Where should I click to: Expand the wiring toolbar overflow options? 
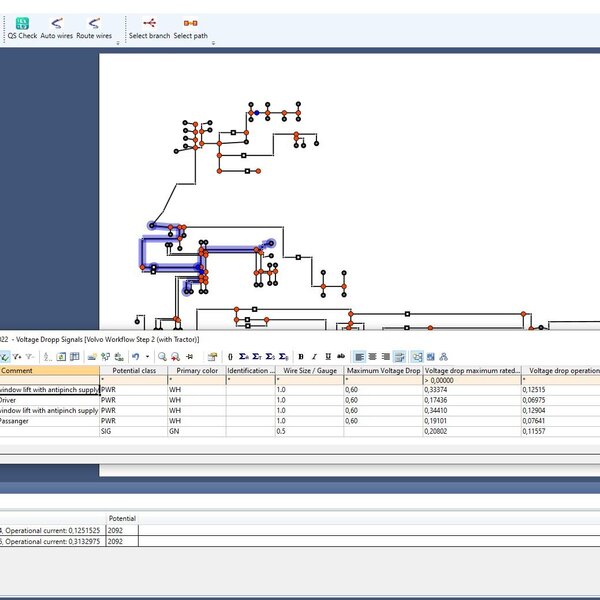(118, 43)
